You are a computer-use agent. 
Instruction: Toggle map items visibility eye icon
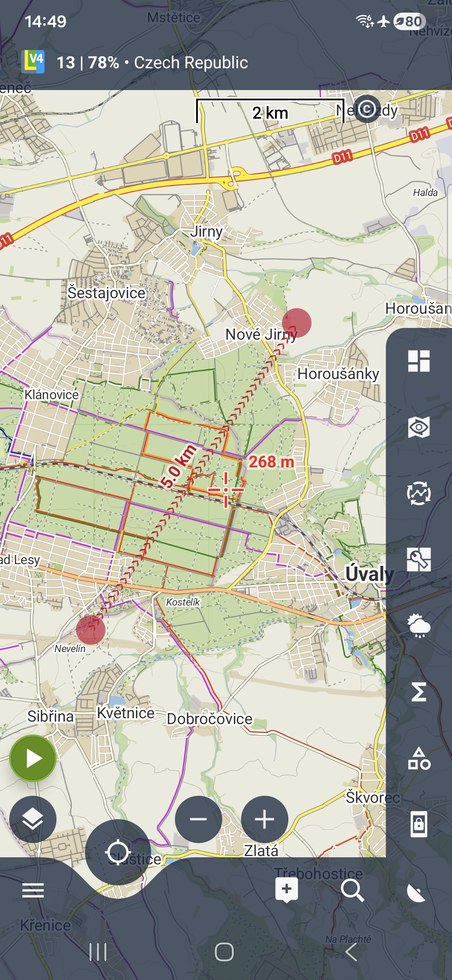(x=419, y=427)
